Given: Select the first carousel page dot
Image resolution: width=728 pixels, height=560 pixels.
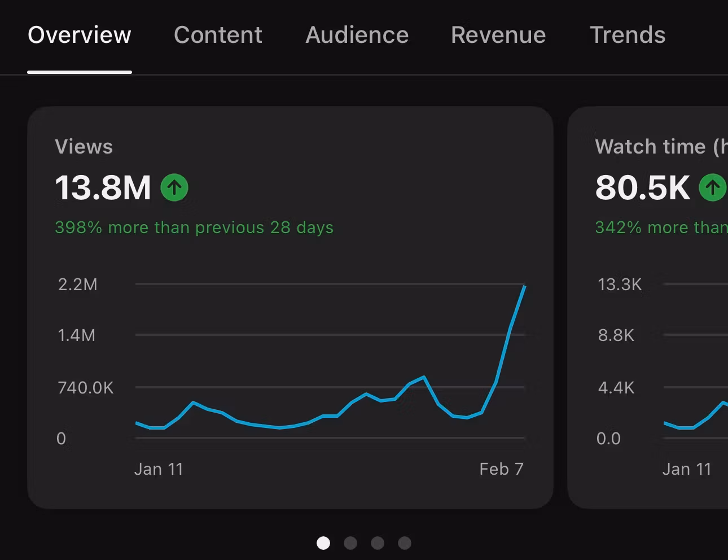Looking at the screenshot, I should [323, 543].
